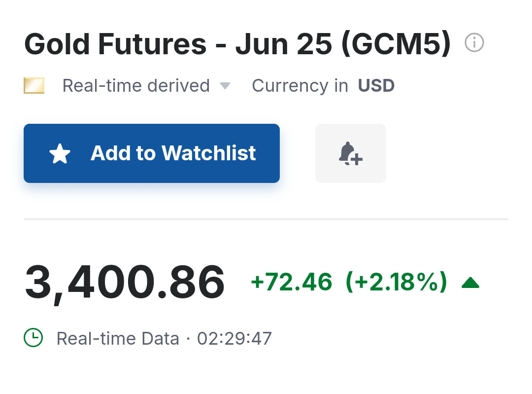Click the +72.46 price change figure
The height and width of the screenshot is (394, 532).
pos(292,283)
